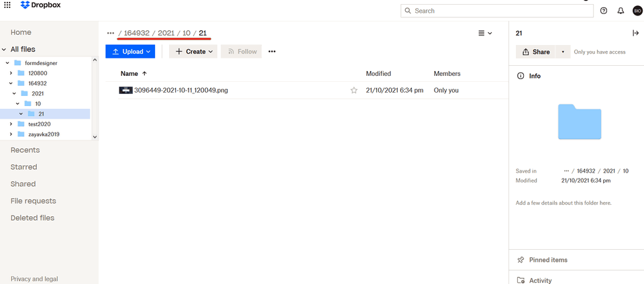Expand the test2020 folder in tree
The height and width of the screenshot is (284, 644).
coord(11,124)
